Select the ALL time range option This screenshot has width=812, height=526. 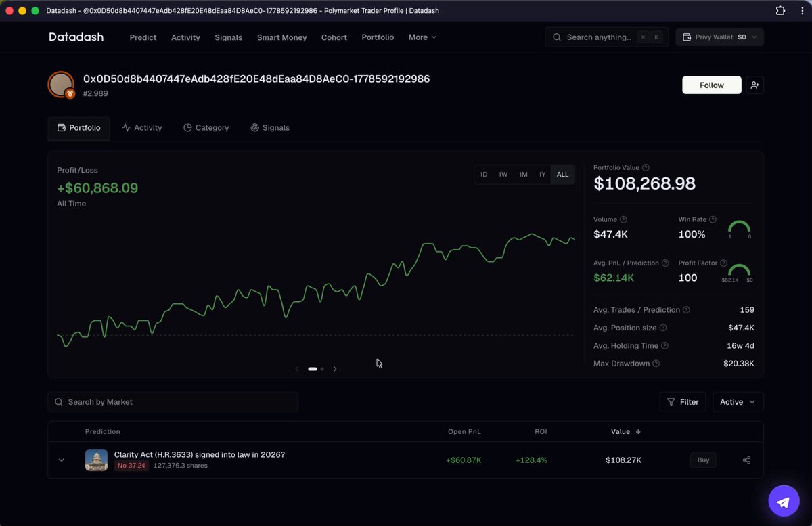(x=563, y=175)
